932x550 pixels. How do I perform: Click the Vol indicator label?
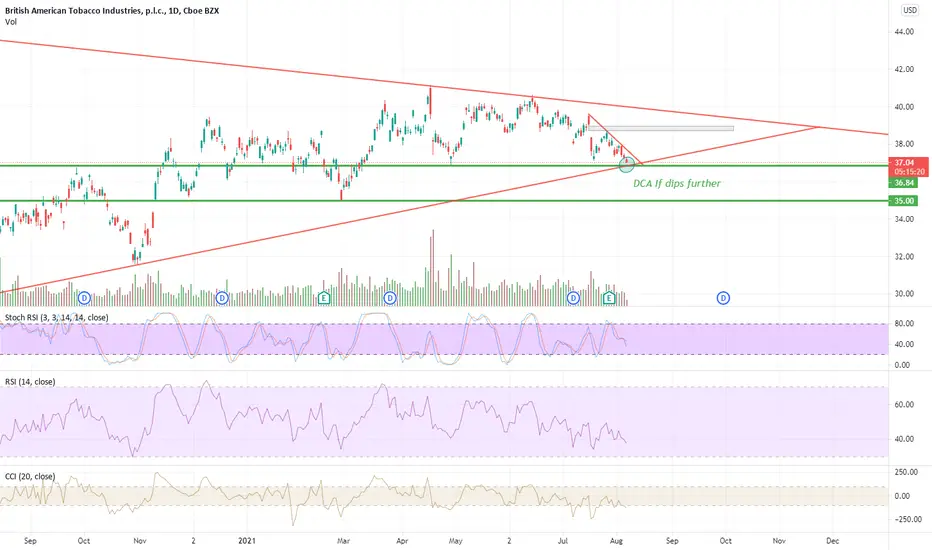(11, 22)
